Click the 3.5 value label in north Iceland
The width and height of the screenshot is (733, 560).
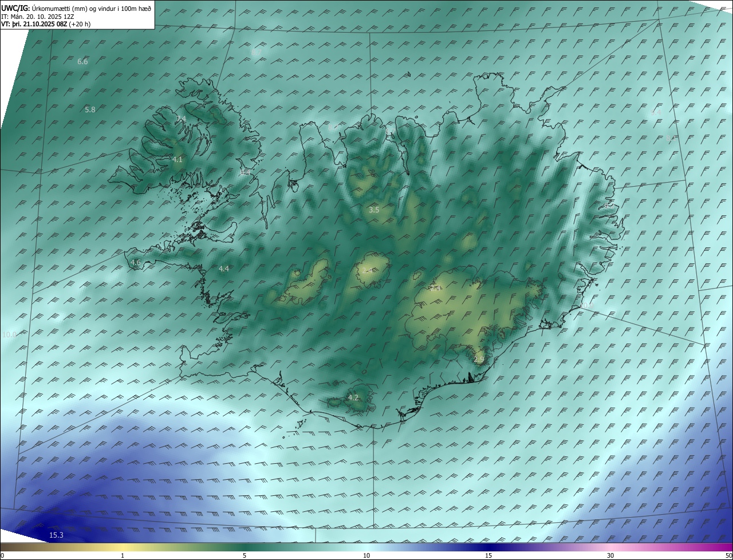(374, 210)
